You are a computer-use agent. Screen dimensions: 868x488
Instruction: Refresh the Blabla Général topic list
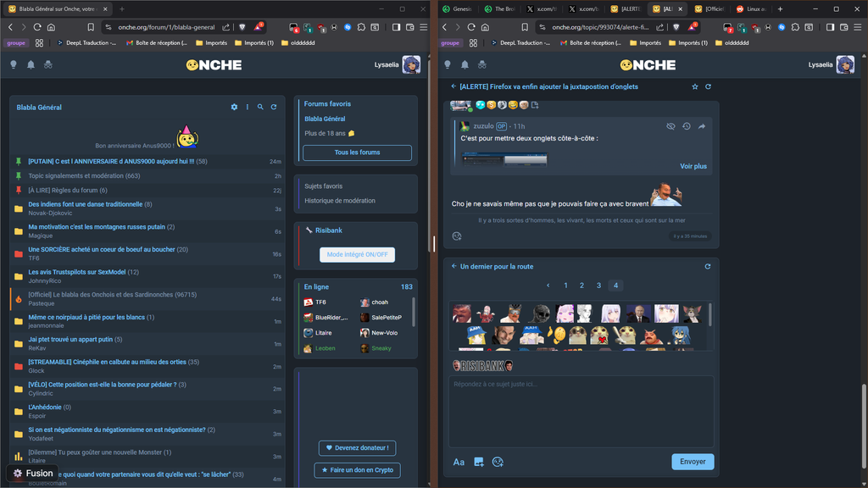pos(274,108)
